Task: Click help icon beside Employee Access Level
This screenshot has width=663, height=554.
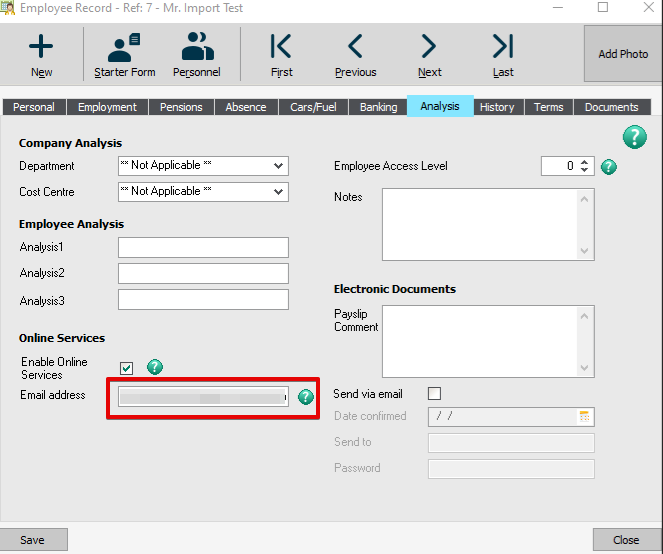Action: pyautogui.click(x=609, y=167)
